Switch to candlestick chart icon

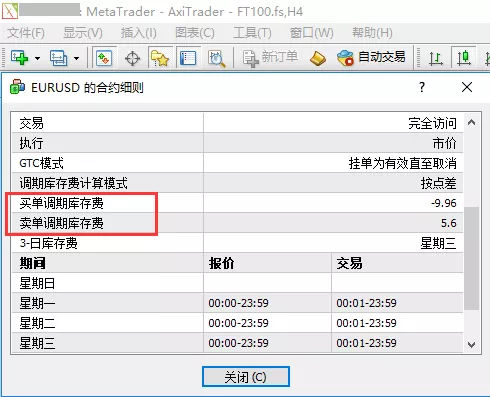tap(464, 58)
